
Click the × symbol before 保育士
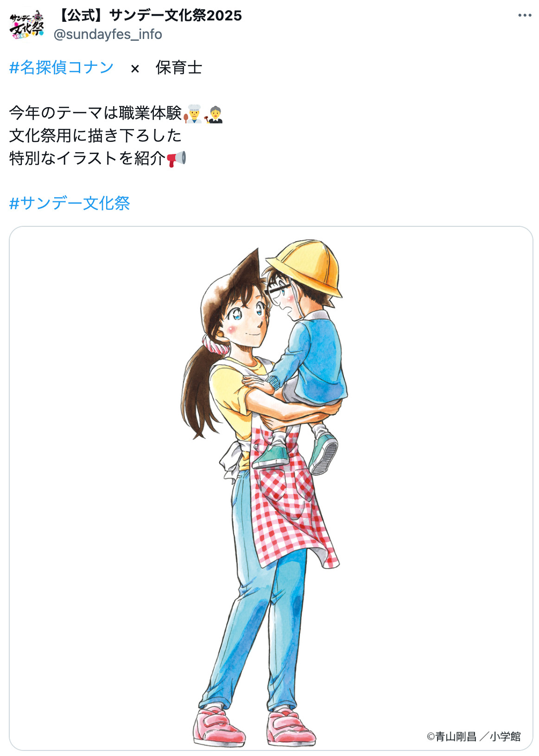click(x=135, y=69)
